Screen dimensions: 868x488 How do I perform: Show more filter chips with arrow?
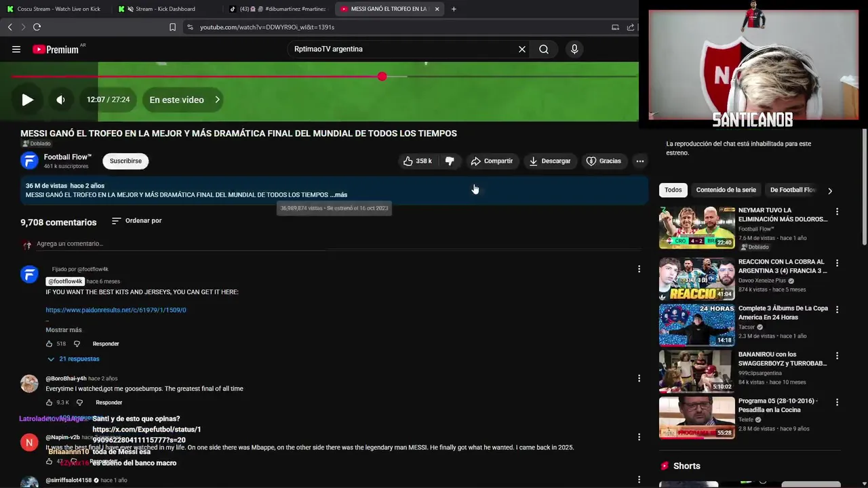830,190
